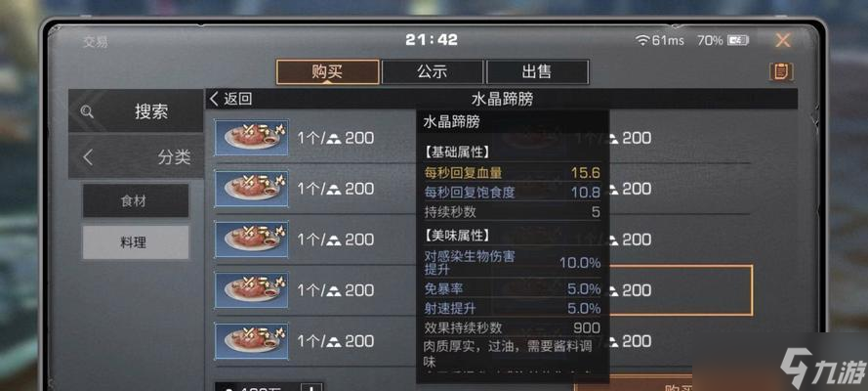Image resolution: width=868 pixels, height=391 pixels.
Task: Switch to the 出售 tab
Action: (x=537, y=72)
